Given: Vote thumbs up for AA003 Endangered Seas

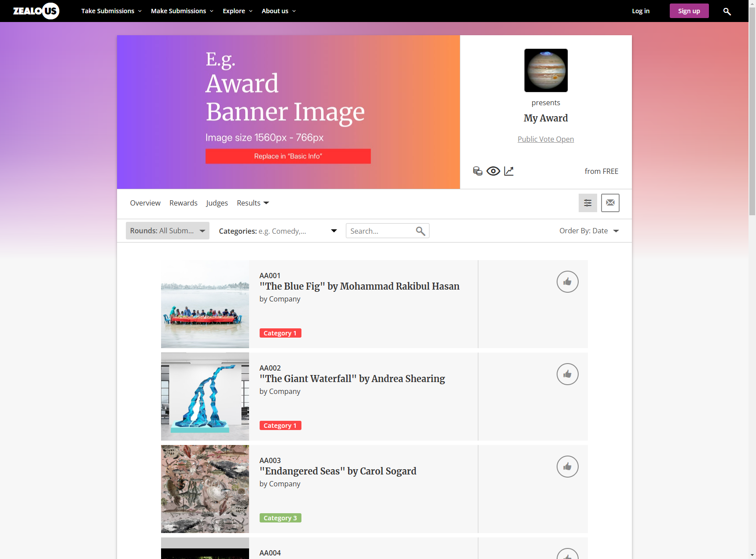Looking at the screenshot, I should click(x=568, y=467).
